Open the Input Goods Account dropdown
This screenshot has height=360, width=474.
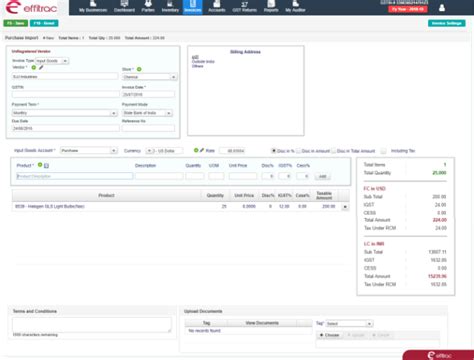89,151
